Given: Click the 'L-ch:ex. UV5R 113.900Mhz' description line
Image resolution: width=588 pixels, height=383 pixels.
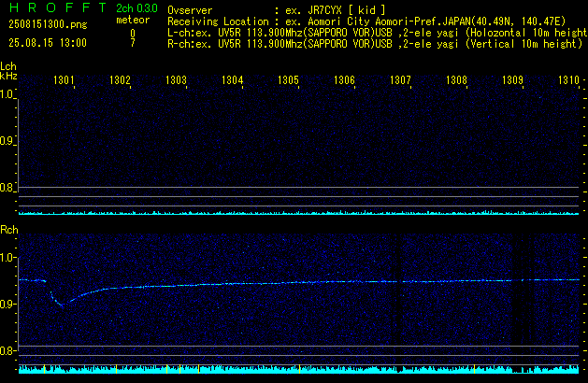Looking at the screenshot, I should (378, 33).
